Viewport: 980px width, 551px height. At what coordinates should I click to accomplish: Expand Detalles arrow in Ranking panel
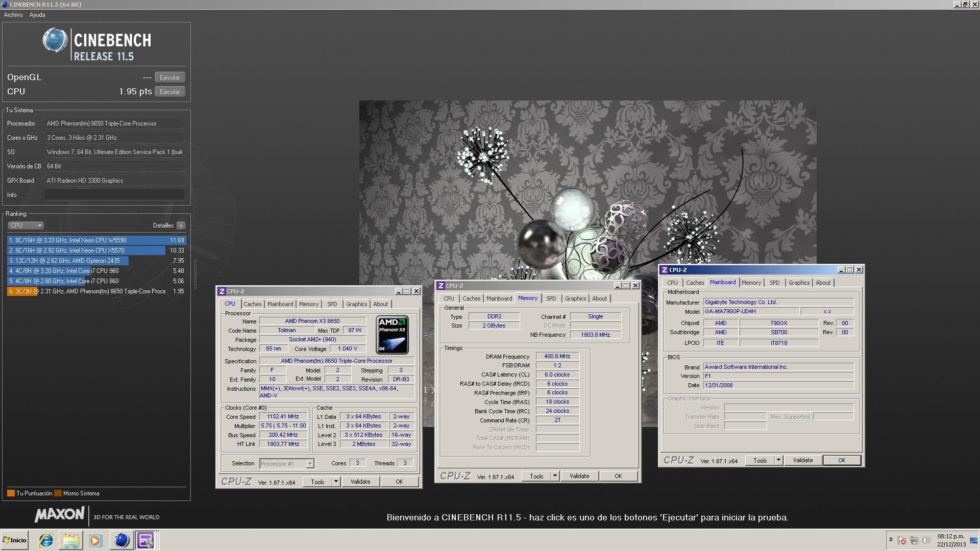[181, 226]
